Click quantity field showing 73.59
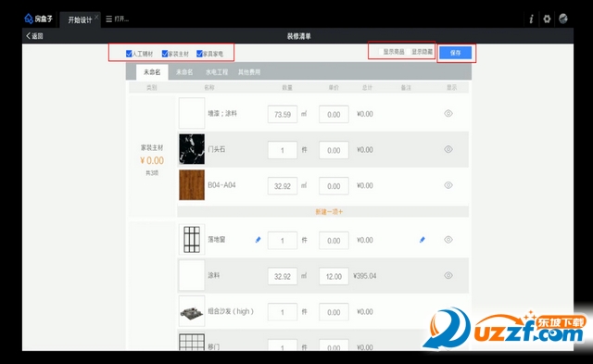 click(283, 114)
